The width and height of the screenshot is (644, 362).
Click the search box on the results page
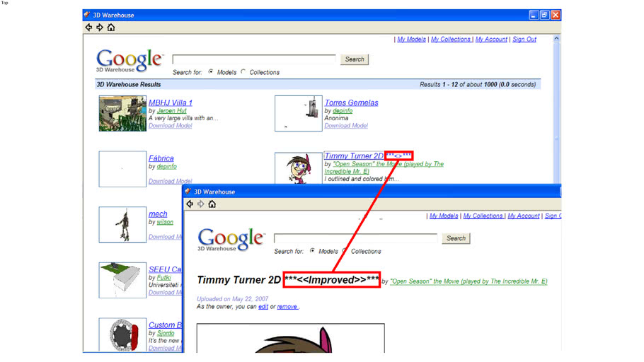253,59
